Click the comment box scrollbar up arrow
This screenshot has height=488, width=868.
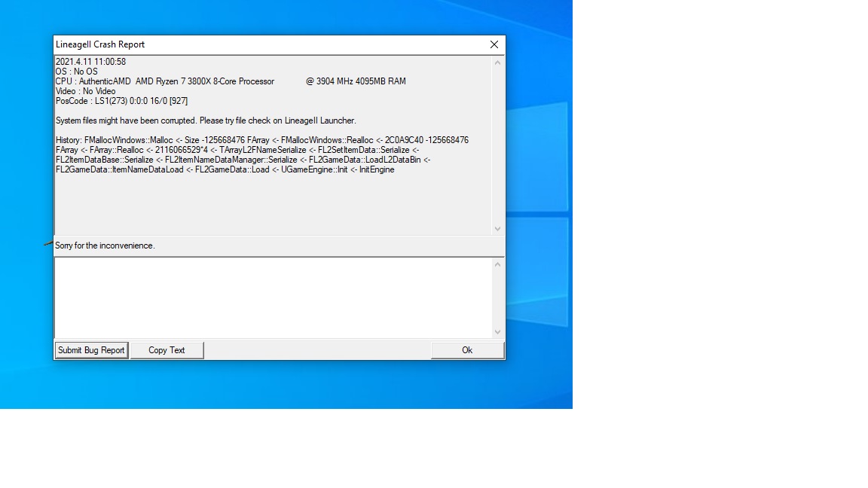pos(497,264)
